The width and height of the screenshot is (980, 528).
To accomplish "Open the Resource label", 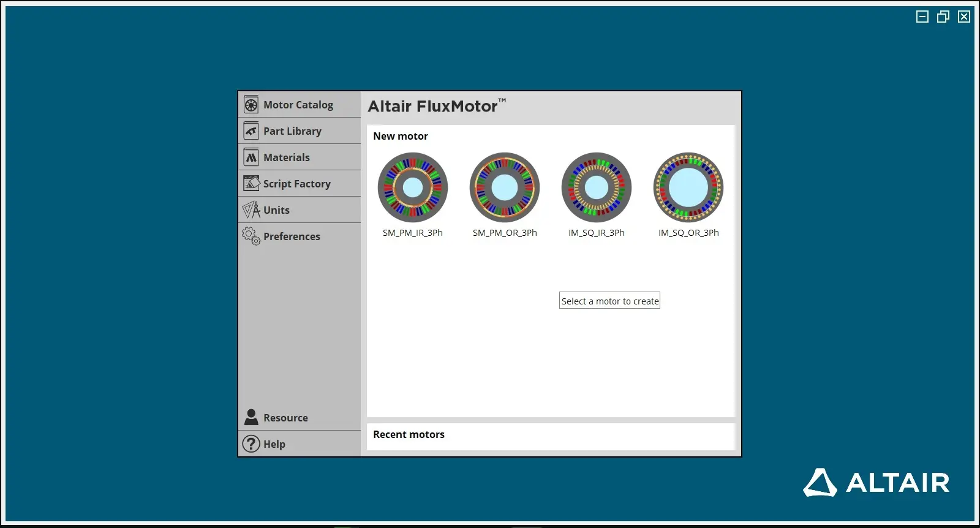I will pyautogui.click(x=285, y=418).
